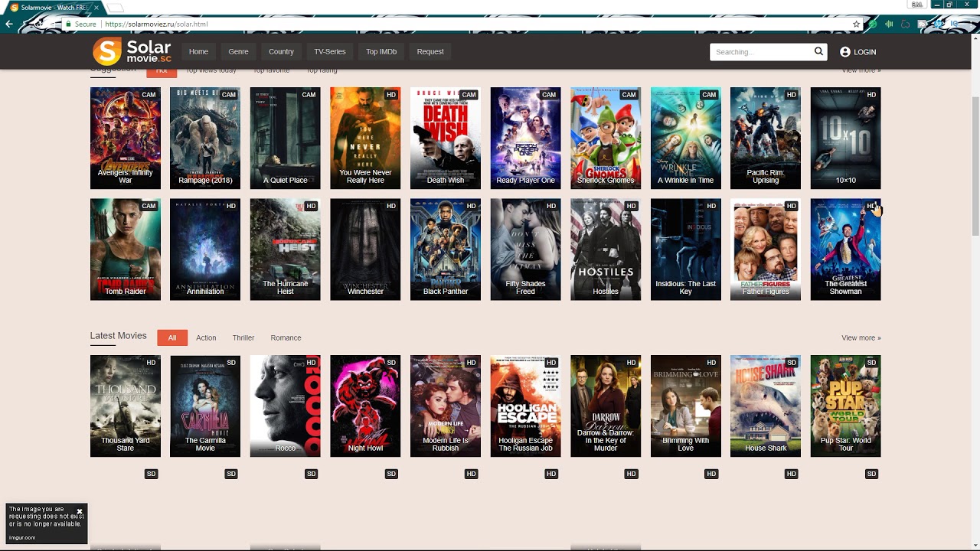
Task: Open A Wrinkle in Time poster
Action: pyautogui.click(x=686, y=138)
